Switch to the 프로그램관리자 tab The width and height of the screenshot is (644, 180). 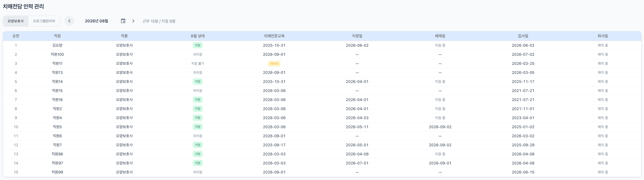pyautogui.click(x=44, y=21)
